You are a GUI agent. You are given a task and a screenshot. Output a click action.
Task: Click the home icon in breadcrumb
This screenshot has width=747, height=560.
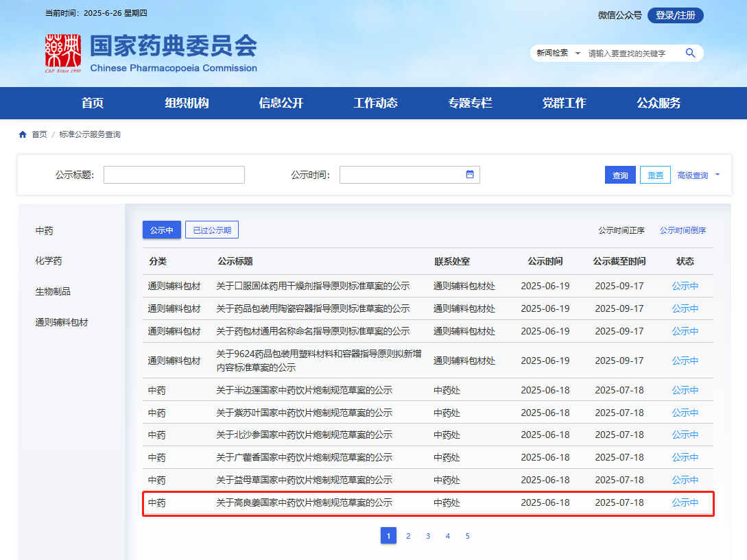[x=23, y=134]
